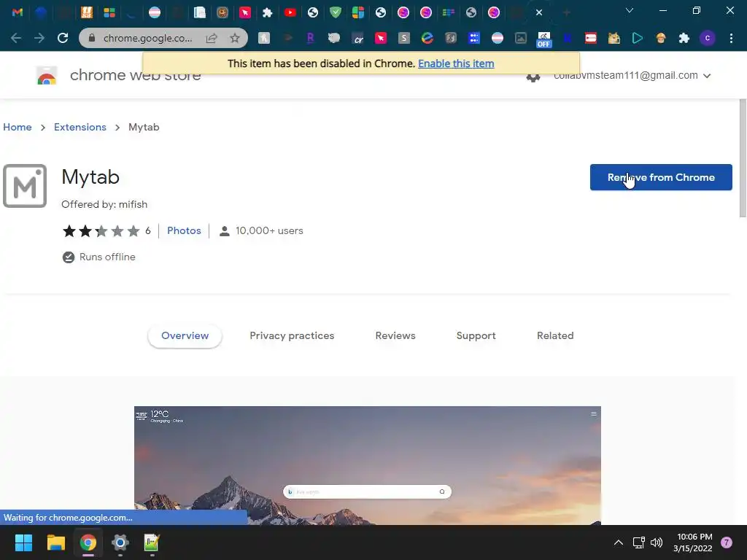Open the tab search dropdown arrow
The width and height of the screenshot is (747, 560).
click(x=630, y=10)
